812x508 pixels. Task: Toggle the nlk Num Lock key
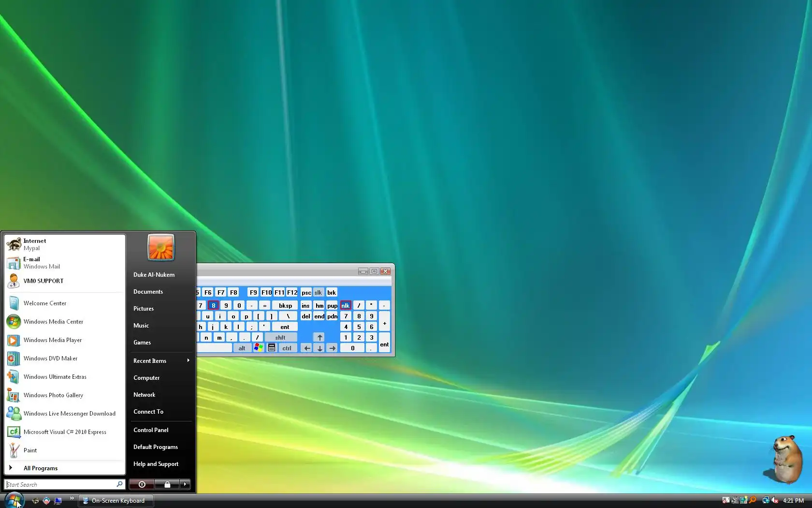(x=346, y=305)
